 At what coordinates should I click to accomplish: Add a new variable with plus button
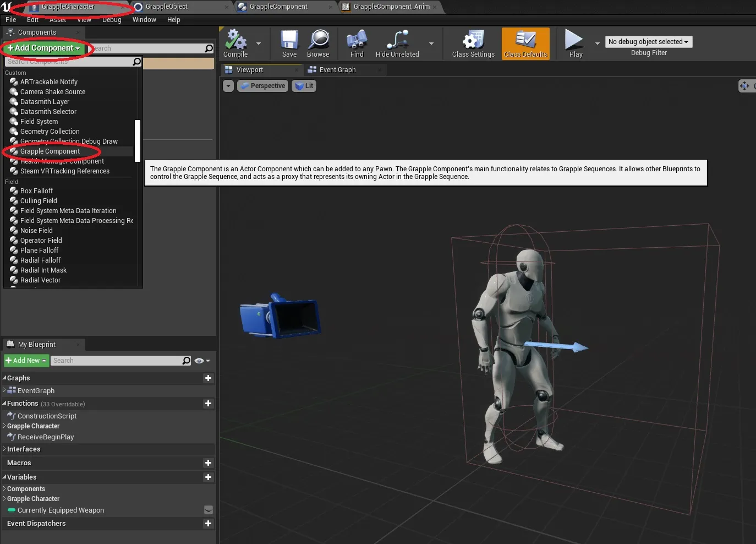[x=208, y=477]
